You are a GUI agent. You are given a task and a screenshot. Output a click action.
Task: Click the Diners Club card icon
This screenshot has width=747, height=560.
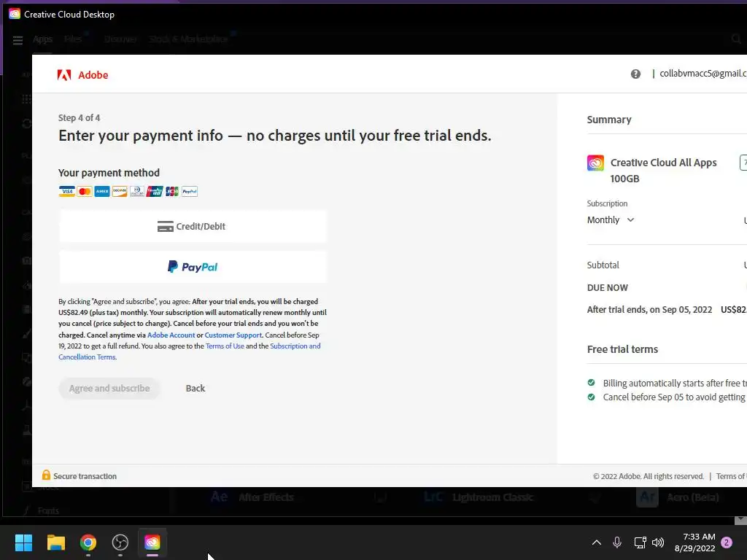pyautogui.click(x=137, y=192)
